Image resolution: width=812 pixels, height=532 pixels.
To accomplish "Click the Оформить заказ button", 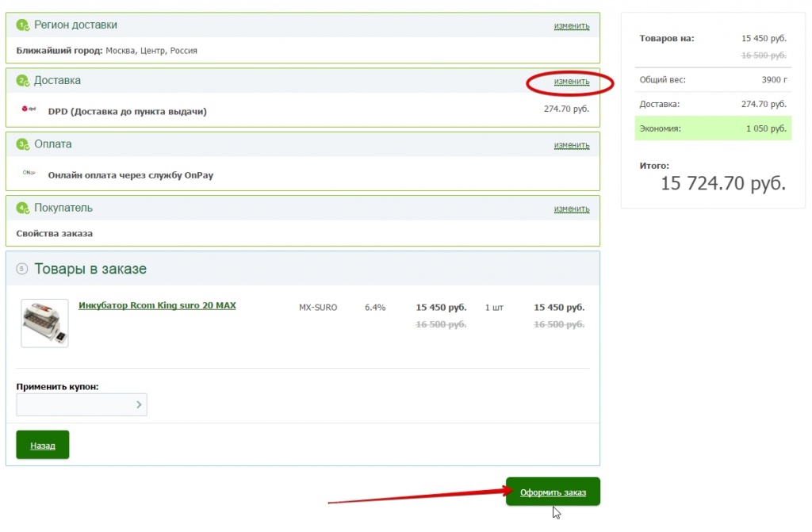I will pyautogui.click(x=553, y=492).
